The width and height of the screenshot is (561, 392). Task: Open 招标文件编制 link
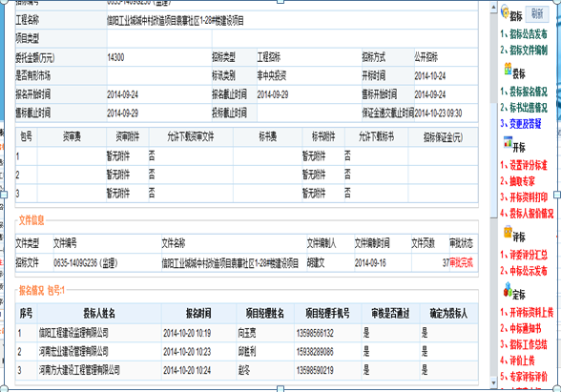click(524, 50)
